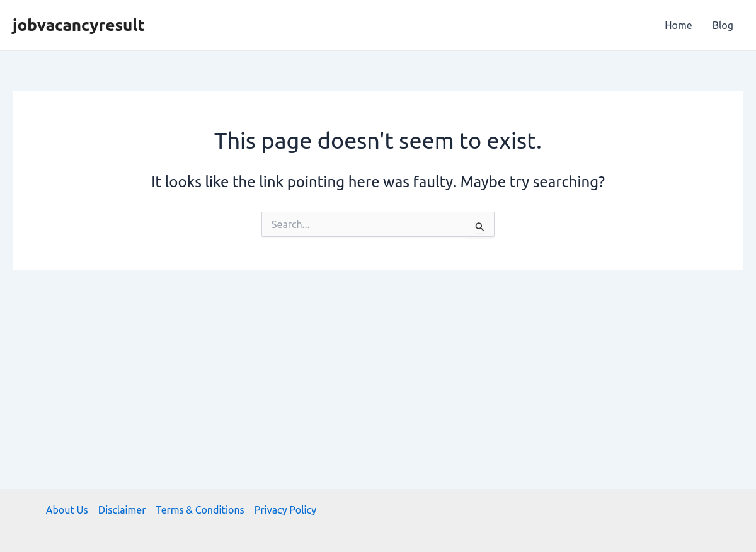Image resolution: width=756 pixels, height=552 pixels.
Task: Go to the Home menu item
Action: (678, 25)
